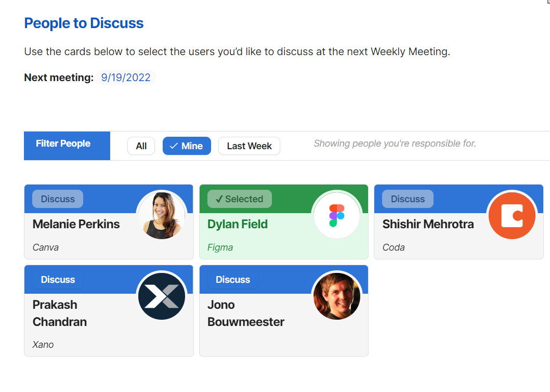Click the People to Discuss heading
This screenshot has height=392, width=550.
84,23
